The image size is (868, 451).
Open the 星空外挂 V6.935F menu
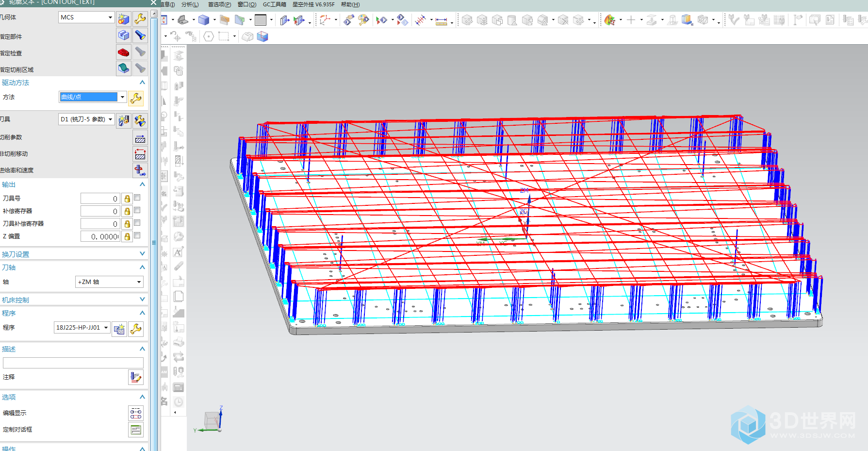click(313, 4)
